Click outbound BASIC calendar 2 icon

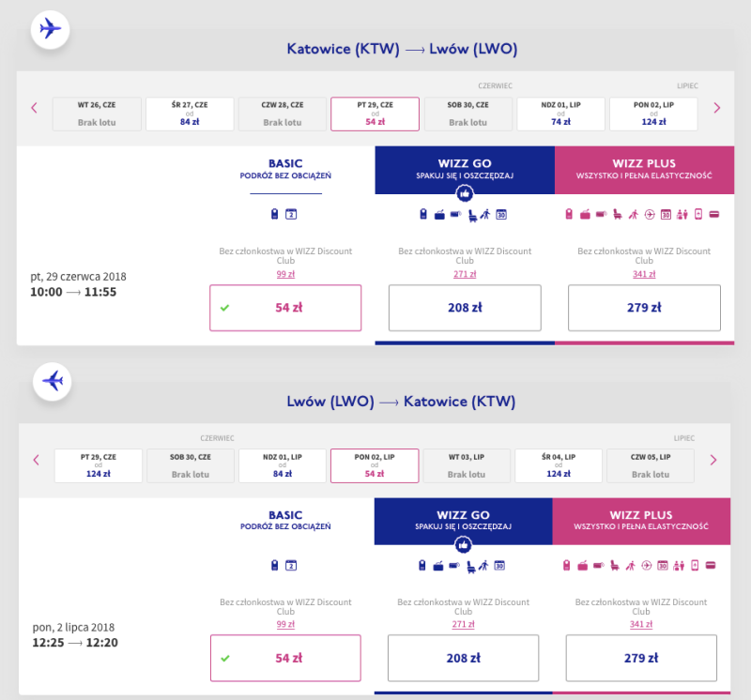(x=291, y=214)
